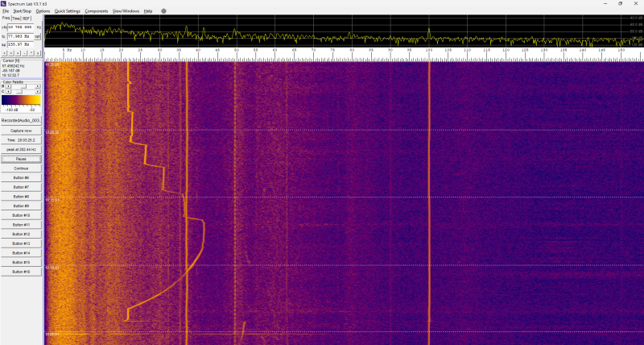Viewport: 644px width, 345px height.
Task: Open the Components menu
Action: pyautogui.click(x=97, y=11)
